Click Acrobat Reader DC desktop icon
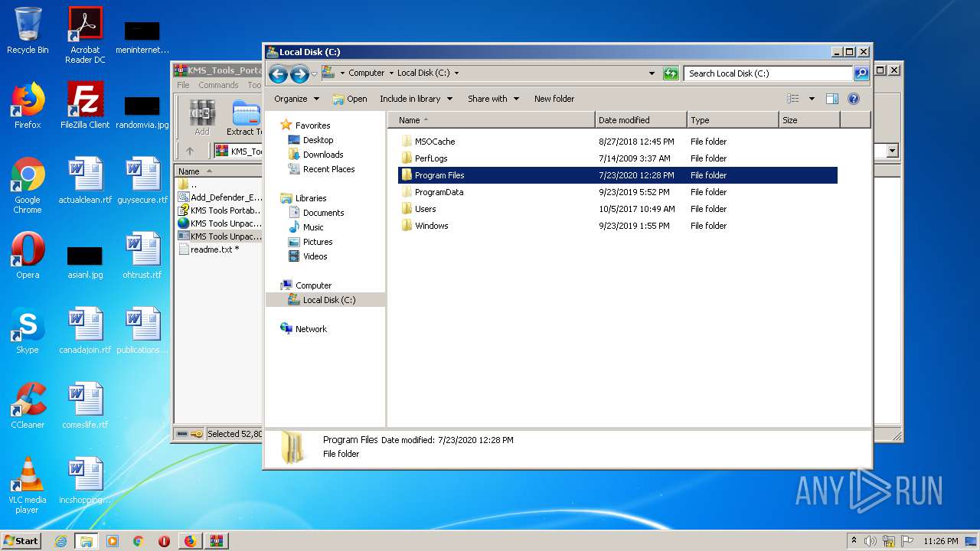Image resolution: width=980 pixels, height=551 pixels. pos(85,35)
